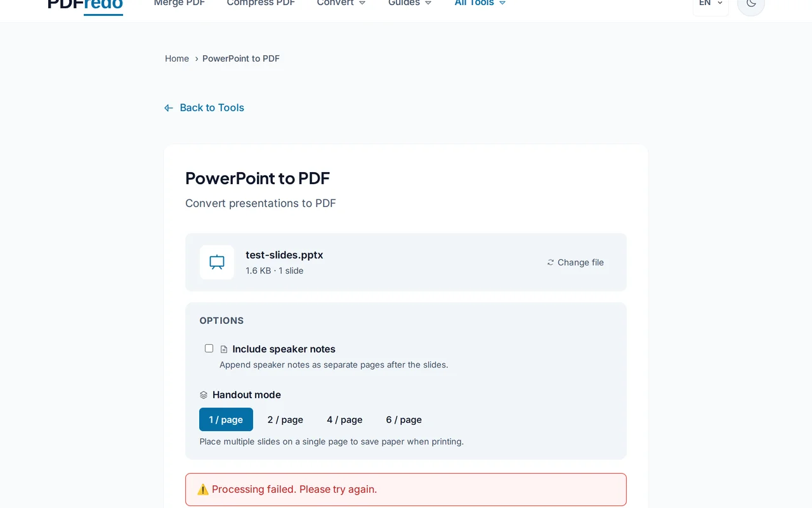This screenshot has height=508, width=812.
Task: Click the breadcrumb separator chevron after Home
Action: [196, 58]
